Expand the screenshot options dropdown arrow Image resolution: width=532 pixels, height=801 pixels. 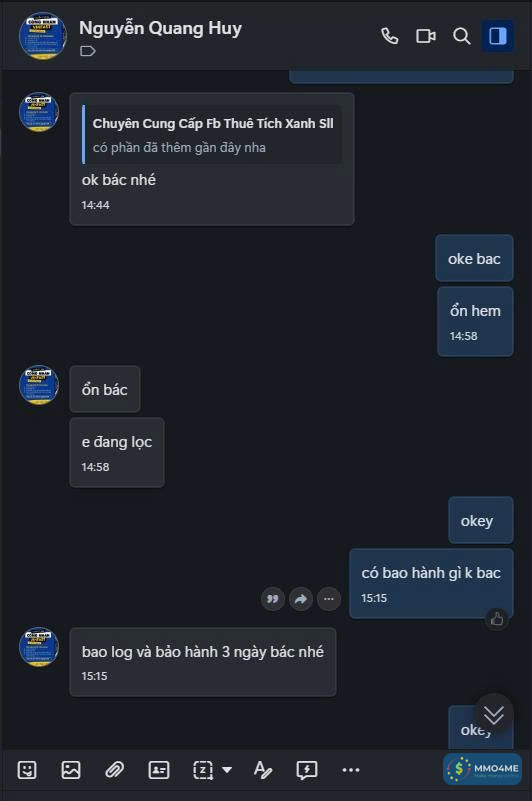coord(227,770)
